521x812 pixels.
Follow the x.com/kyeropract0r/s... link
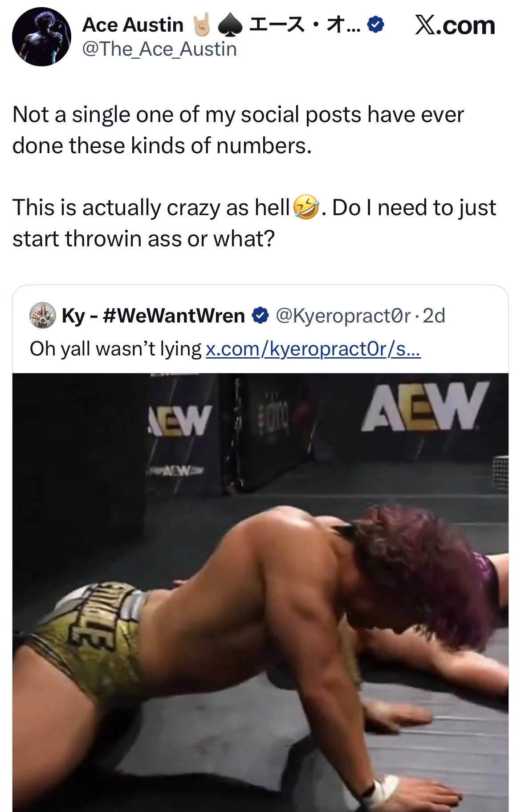[313, 349]
